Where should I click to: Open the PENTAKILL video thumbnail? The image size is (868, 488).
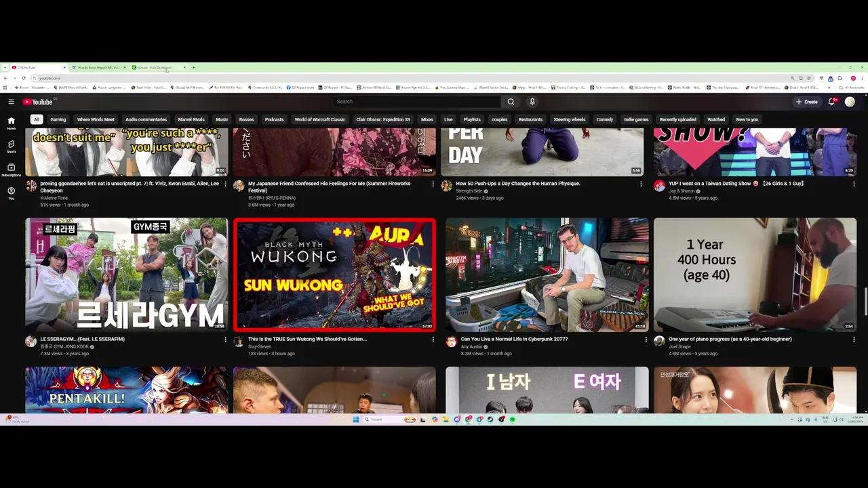(x=127, y=390)
